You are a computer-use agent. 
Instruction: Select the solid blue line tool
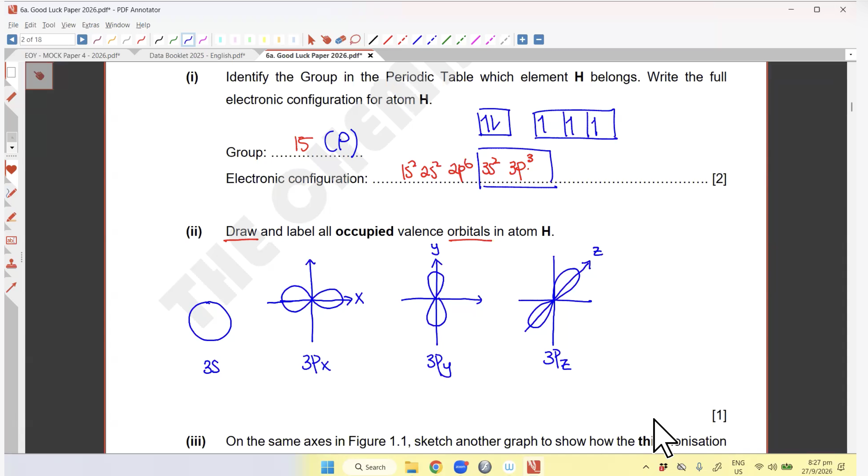pyautogui.click(x=417, y=39)
